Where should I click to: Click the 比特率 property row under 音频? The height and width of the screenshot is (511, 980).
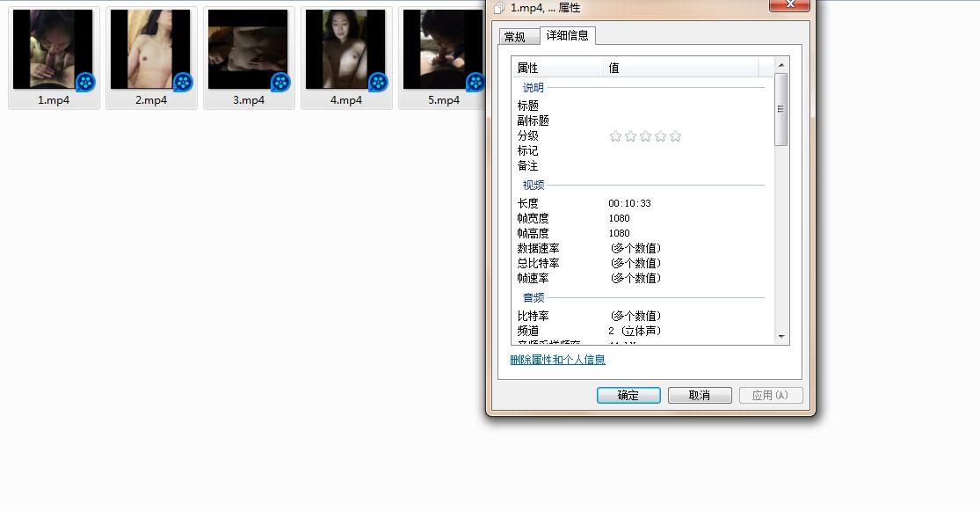pyautogui.click(x=639, y=316)
